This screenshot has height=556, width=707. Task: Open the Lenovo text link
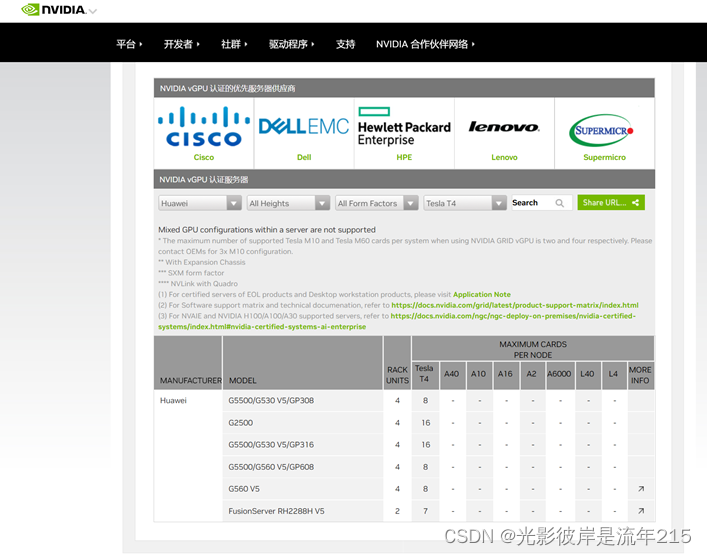click(x=504, y=157)
